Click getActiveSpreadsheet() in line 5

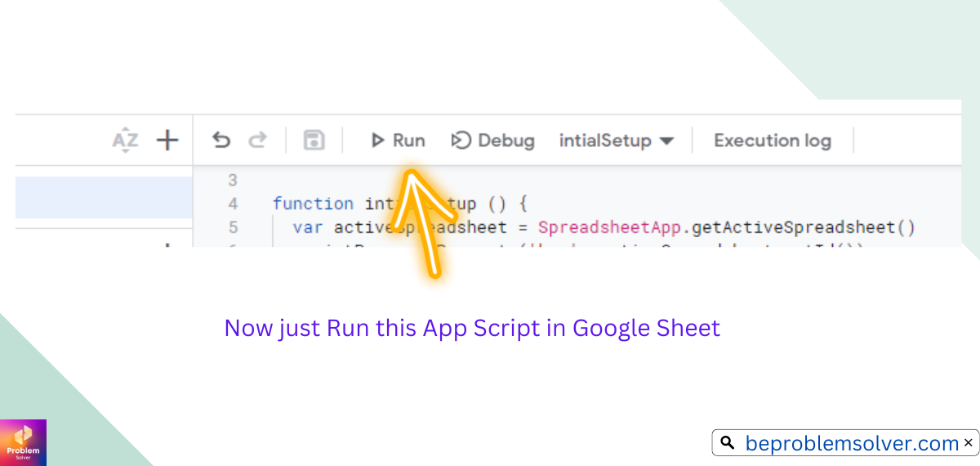point(804,227)
